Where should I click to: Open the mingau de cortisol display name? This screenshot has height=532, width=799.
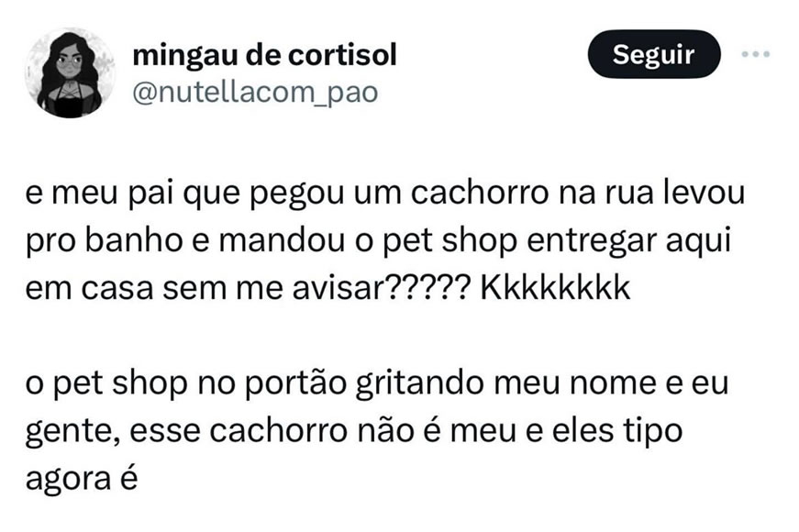[x=264, y=55]
